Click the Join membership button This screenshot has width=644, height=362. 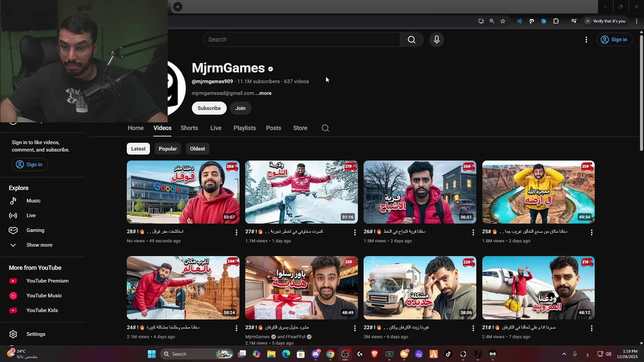[x=240, y=108]
